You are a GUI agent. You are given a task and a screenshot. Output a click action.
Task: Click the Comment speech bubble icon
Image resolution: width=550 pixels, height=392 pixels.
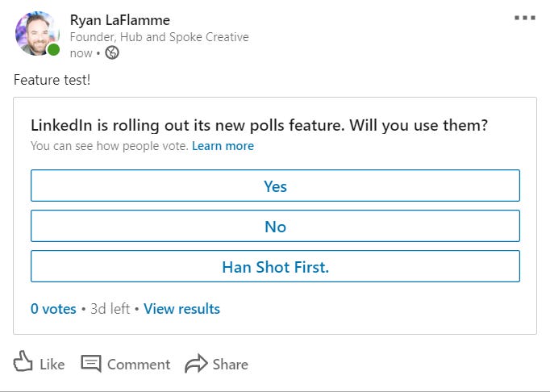click(91, 364)
